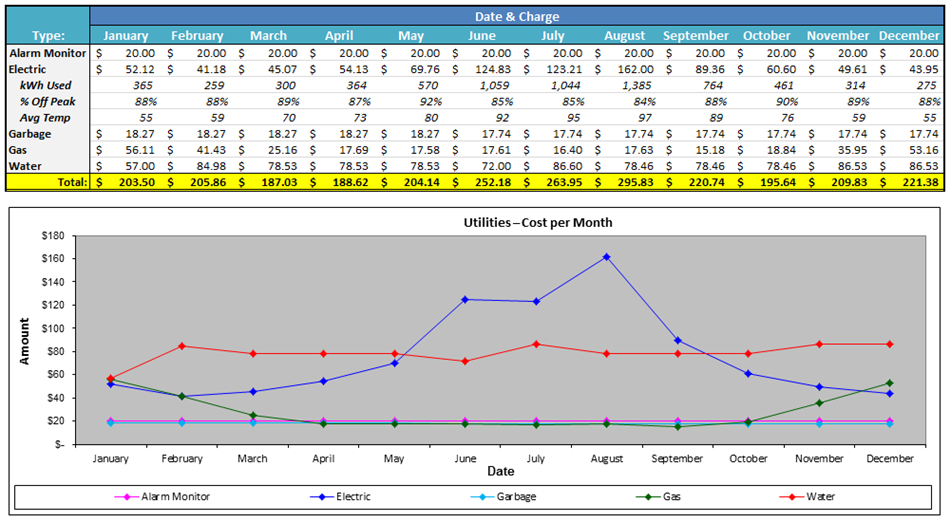
Task: Click the Gas data point for December
Action: click(x=889, y=383)
